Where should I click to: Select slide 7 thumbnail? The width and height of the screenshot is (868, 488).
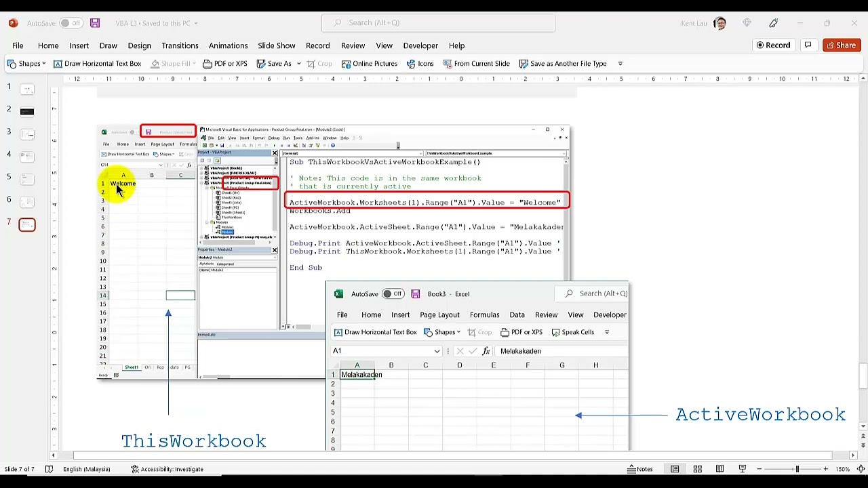point(27,224)
